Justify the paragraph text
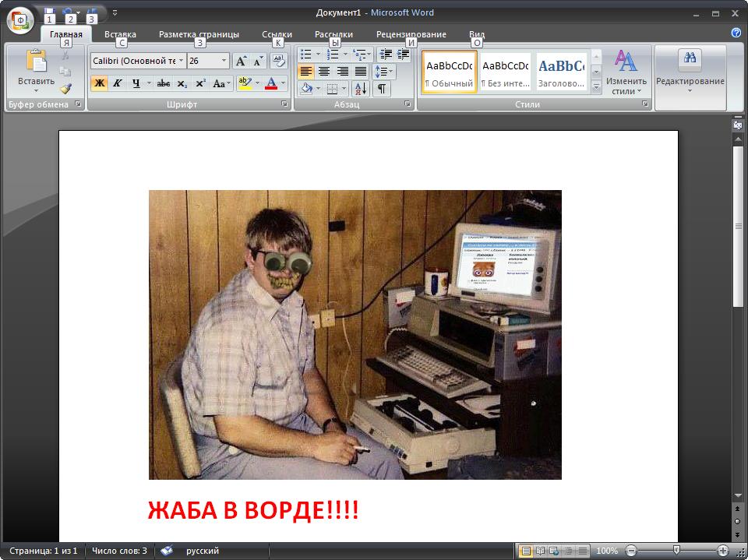Viewport: 748px width, 560px height. 361,72
